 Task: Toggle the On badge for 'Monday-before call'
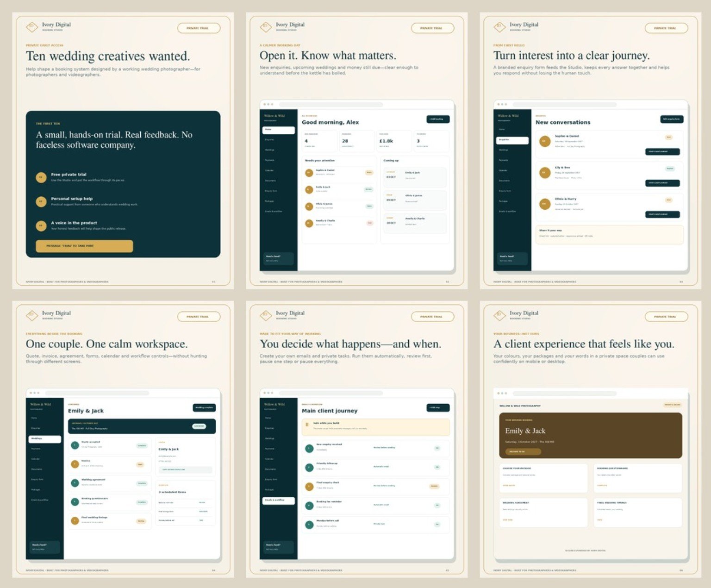coord(437,525)
